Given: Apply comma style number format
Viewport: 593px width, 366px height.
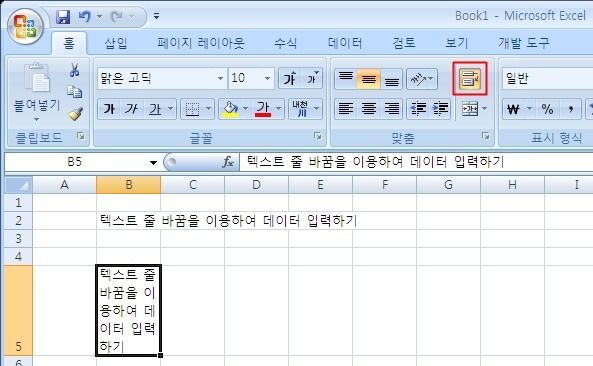Looking at the screenshot, I should point(570,109).
